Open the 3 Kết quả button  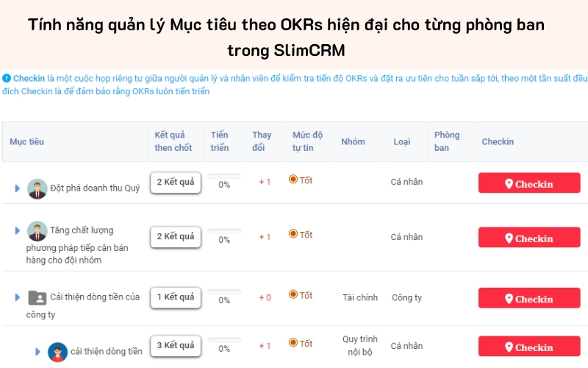176,345
